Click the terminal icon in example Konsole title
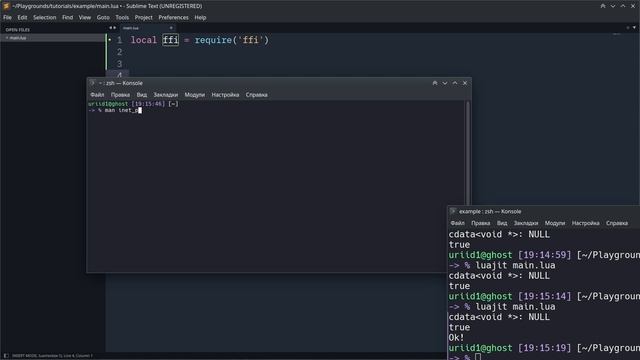Screen dimensions: 640x360 (453, 211)
